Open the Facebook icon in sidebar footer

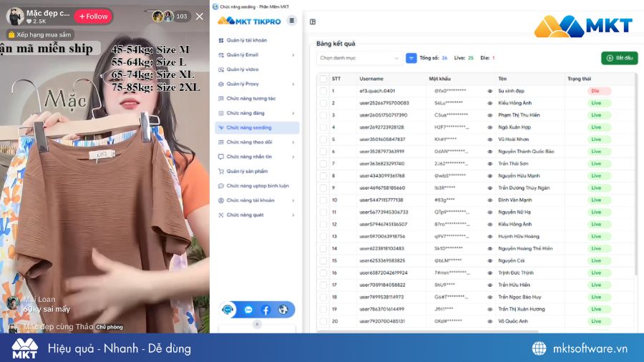coord(265,310)
